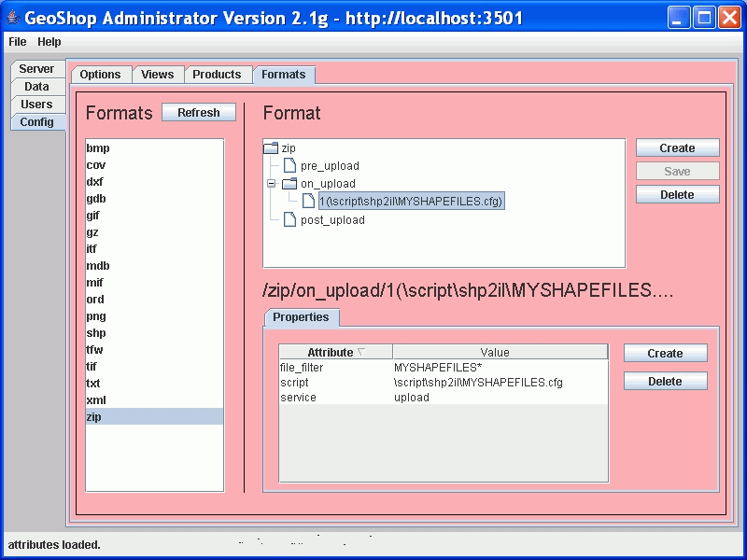747x560 pixels.
Task: Select ord in the Formats list
Action: (x=154, y=300)
